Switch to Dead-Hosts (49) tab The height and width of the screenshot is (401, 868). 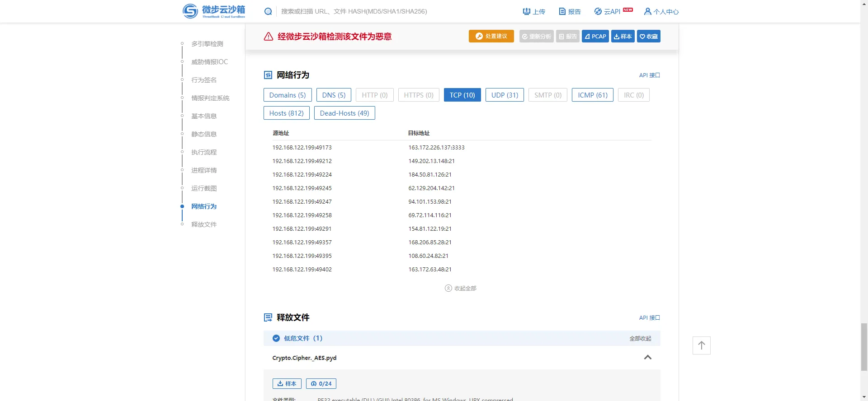point(344,113)
